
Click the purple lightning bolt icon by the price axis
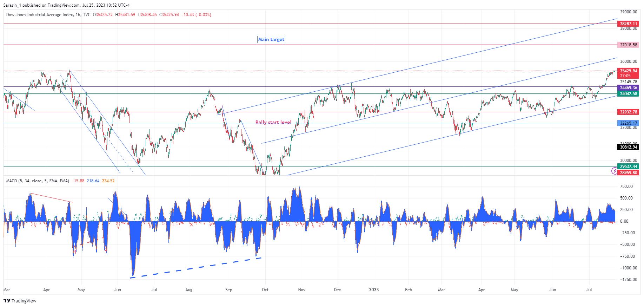click(x=615, y=171)
